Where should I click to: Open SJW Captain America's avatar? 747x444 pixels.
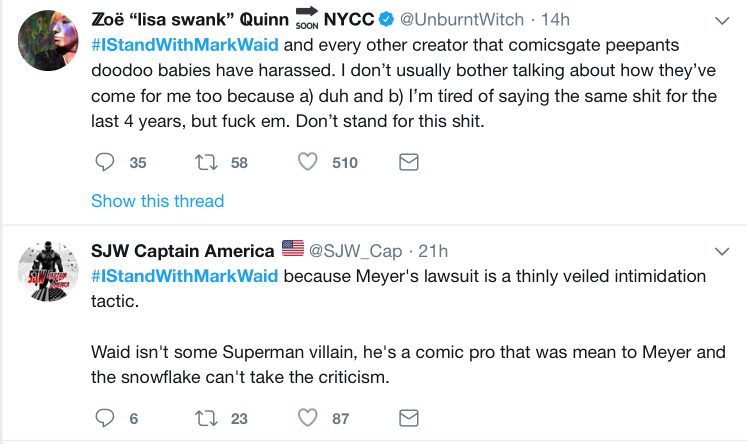click(48, 272)
